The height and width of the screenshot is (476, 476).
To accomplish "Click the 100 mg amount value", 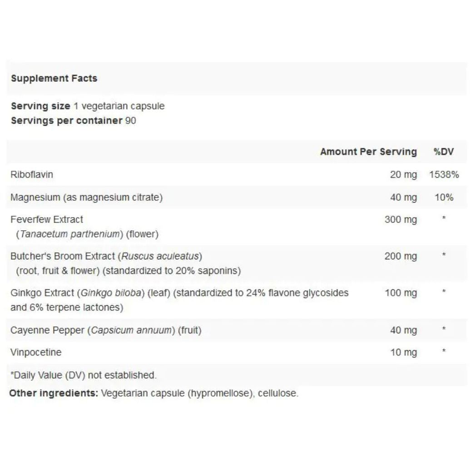I will (401, 293).
